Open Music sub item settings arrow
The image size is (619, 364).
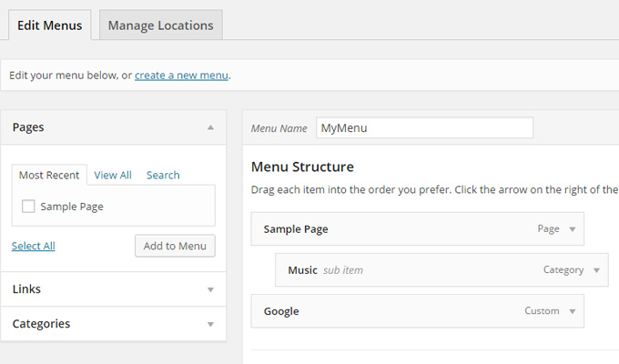point(596,270)
